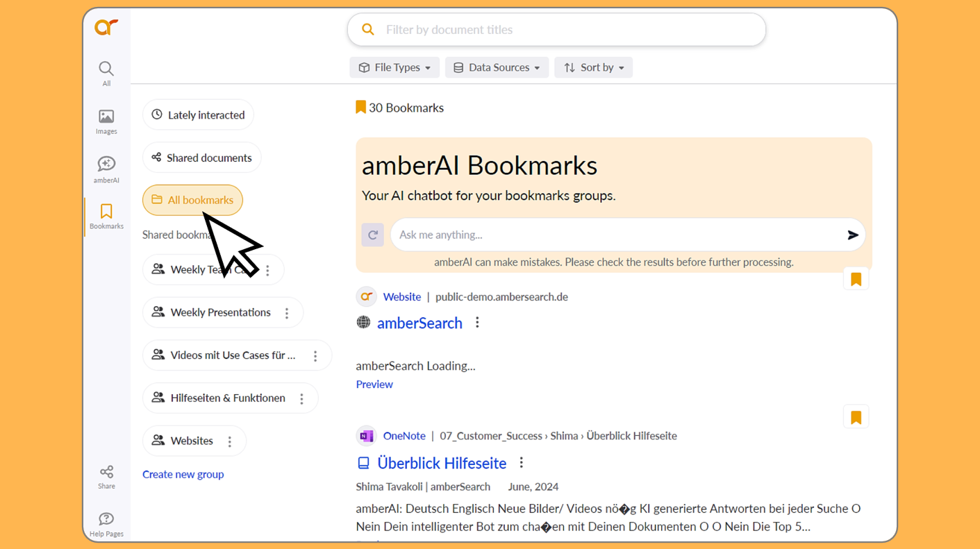Image resolution: width=980 pixels, height=549 pixels.
Task: Click public-demo.ambersearch.de path text
Action: pyautogui.click(x=501, y=296)
